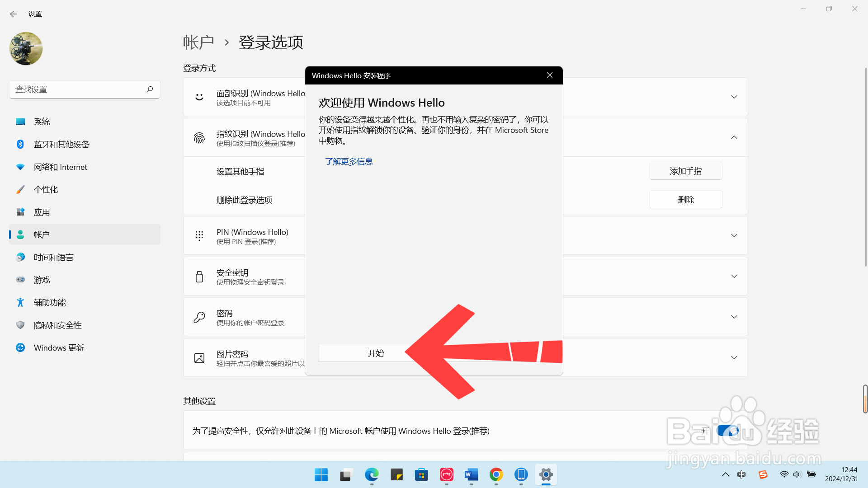Click the back arrow in Settings
This screenshot has width=868, height=488.
click(x=14, y=14)
